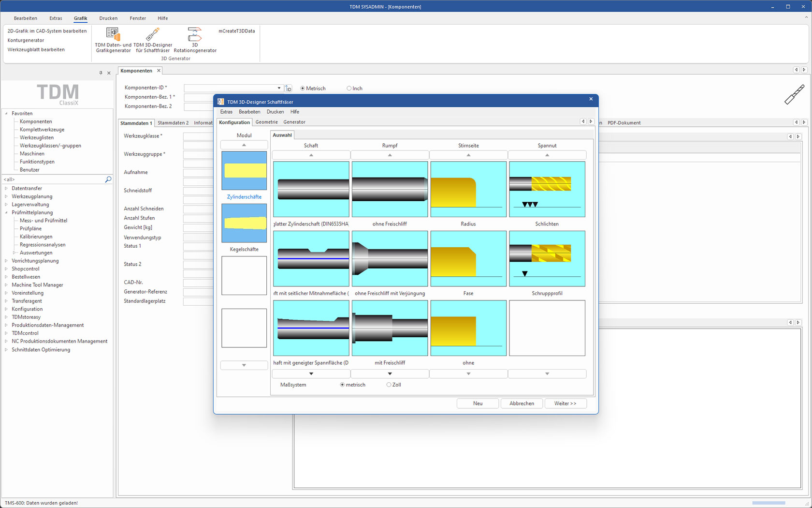The width and height of the screenshot is (812, 508).
Task: Select Zoll Maßsystem radio button
Action: click(389, 385)
